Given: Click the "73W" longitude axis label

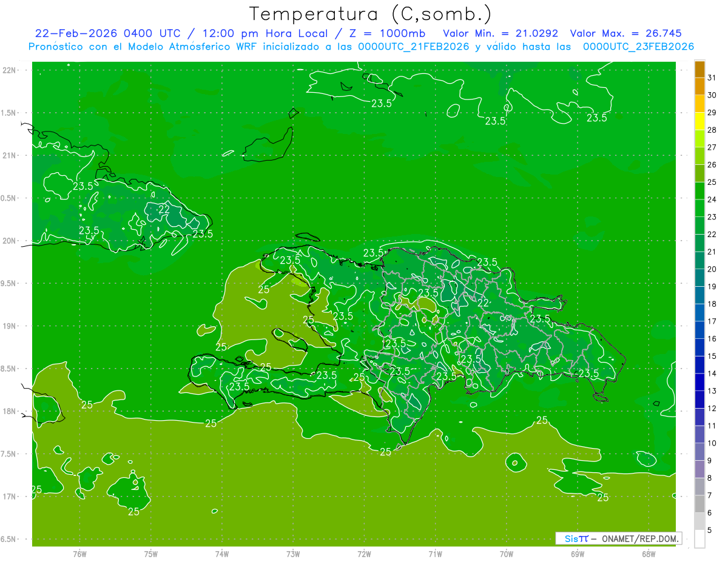Looking at the screenshot, I should [x=293, y=554].
